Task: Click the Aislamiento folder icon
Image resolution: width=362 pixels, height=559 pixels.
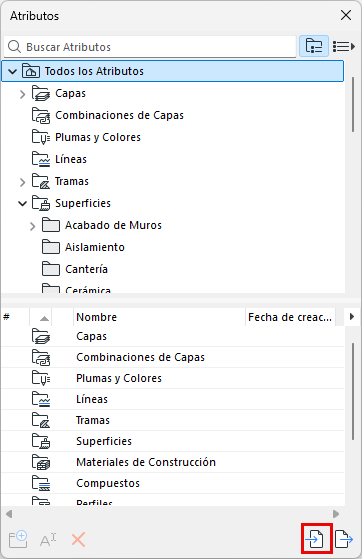Action: click(x=51, y=247)
